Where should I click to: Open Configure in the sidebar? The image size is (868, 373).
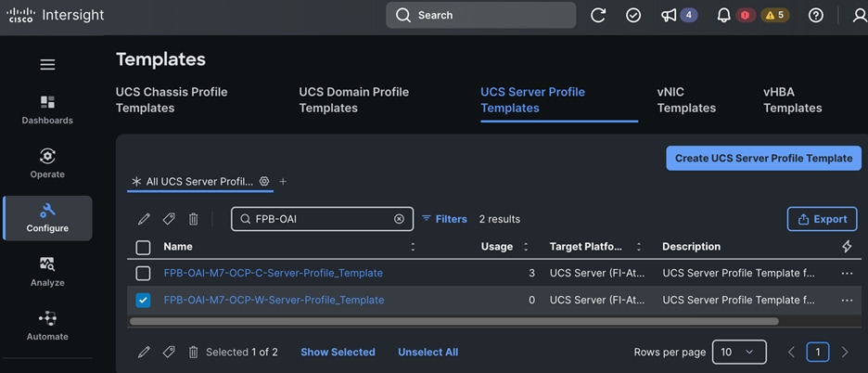click(47, 218)
